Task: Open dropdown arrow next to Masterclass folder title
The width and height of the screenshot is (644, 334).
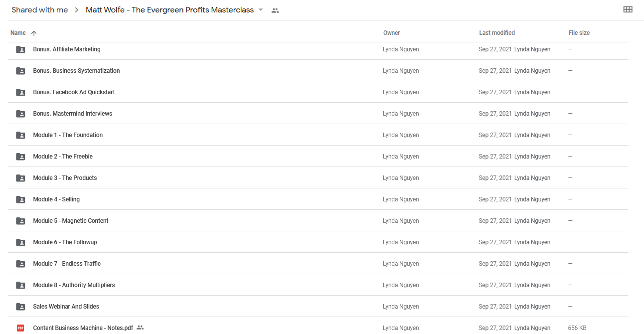Action: click(260, 10)
